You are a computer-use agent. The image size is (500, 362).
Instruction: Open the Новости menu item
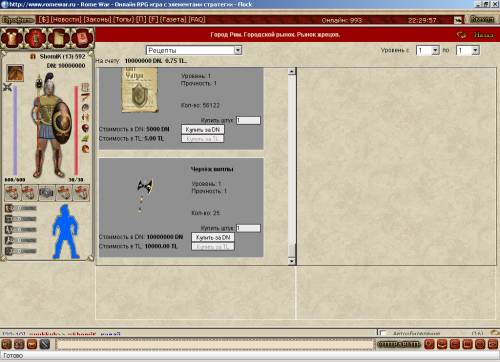66,20
